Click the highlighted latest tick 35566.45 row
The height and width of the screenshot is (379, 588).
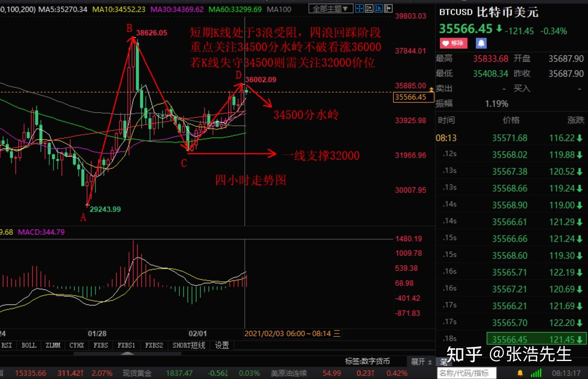click(x=536, y=339)
